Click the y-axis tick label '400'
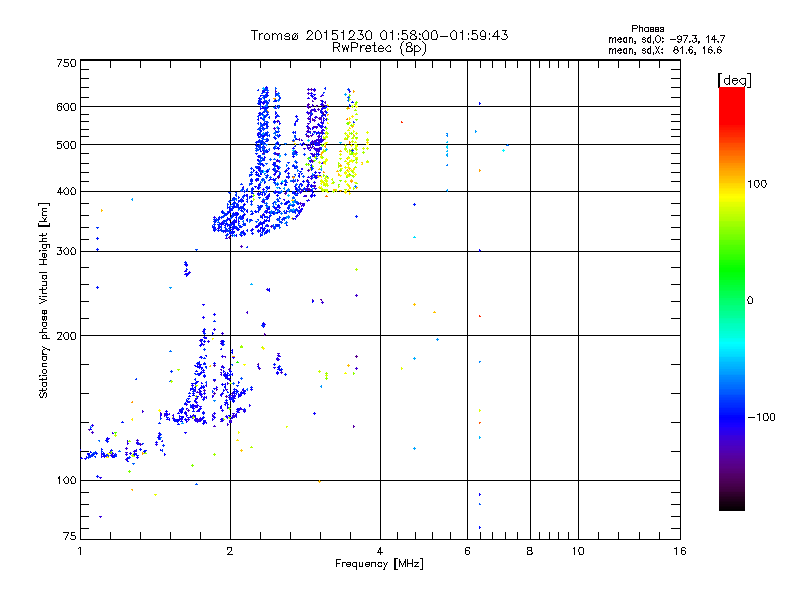The height and width of the screenshot is (600, 800). [66, 192]
